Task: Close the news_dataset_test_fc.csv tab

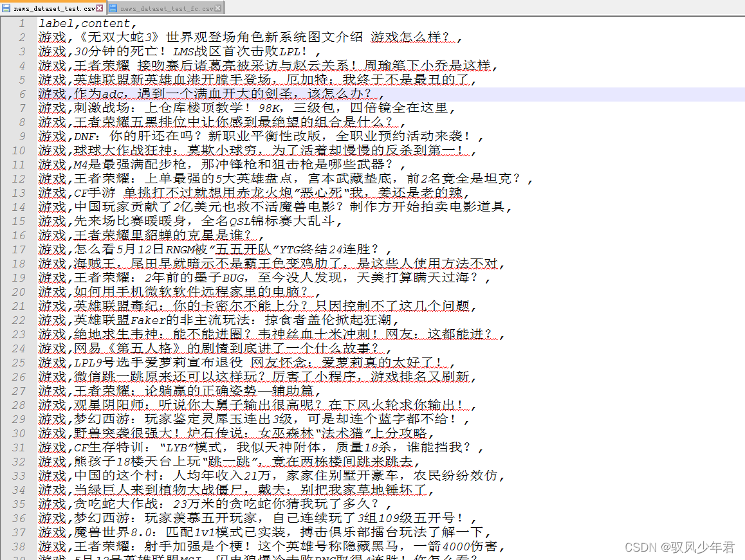Action: coord(217,8)
